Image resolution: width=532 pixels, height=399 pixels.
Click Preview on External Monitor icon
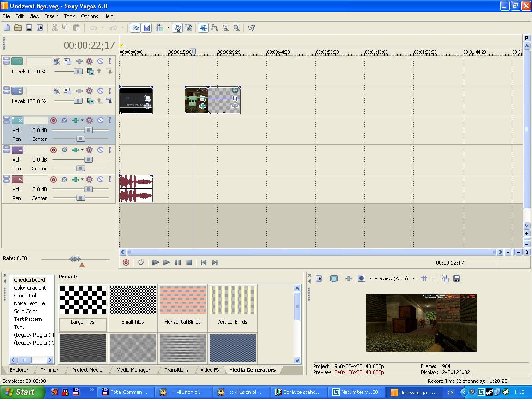click(334, 278)
